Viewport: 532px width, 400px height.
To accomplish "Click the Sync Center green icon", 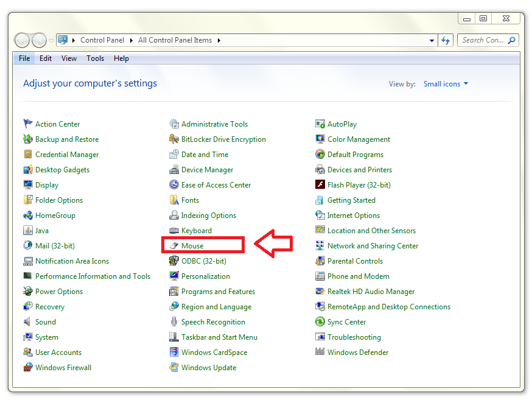I will tap(320, 321).
